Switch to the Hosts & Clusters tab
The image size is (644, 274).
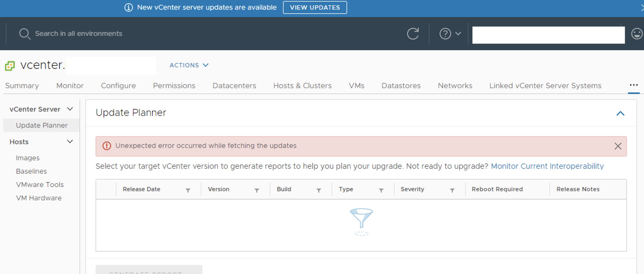click(x=303, y=86)
